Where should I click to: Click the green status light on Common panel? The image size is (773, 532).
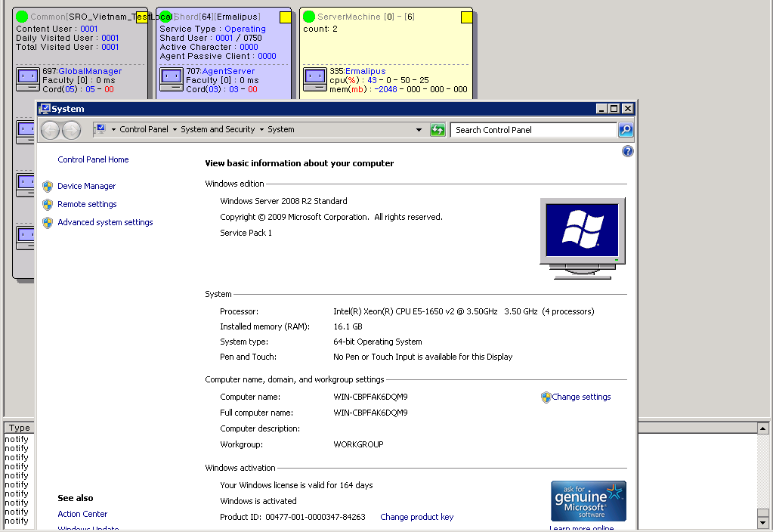[22, 17]
